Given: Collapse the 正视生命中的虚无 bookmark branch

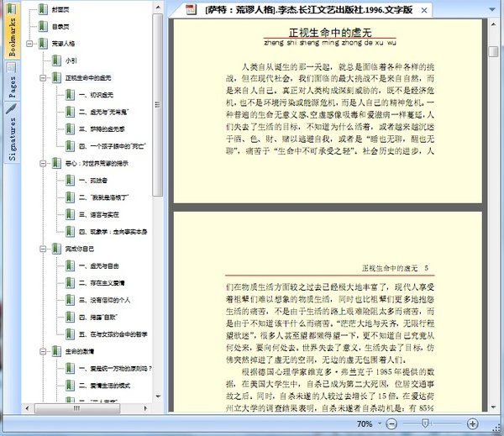Looking at the screenshot, I should click(44, 78).
